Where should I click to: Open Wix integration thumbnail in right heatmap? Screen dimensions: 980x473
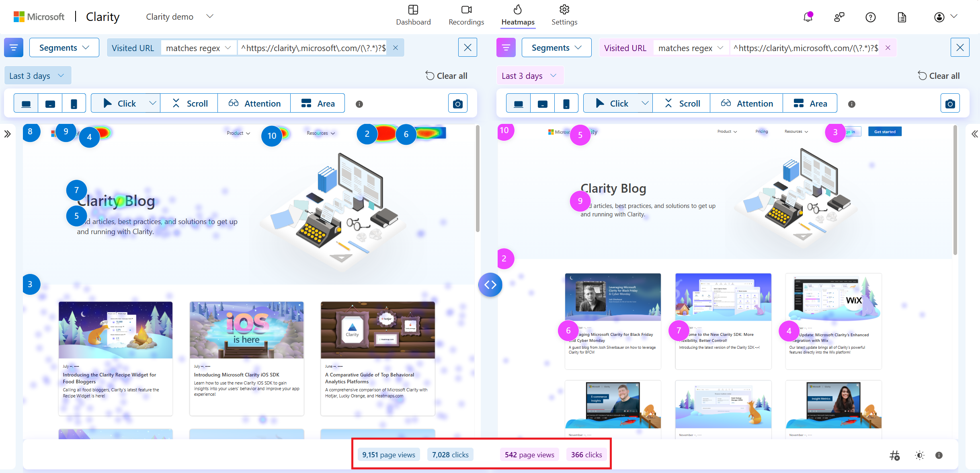coord(834,297)
